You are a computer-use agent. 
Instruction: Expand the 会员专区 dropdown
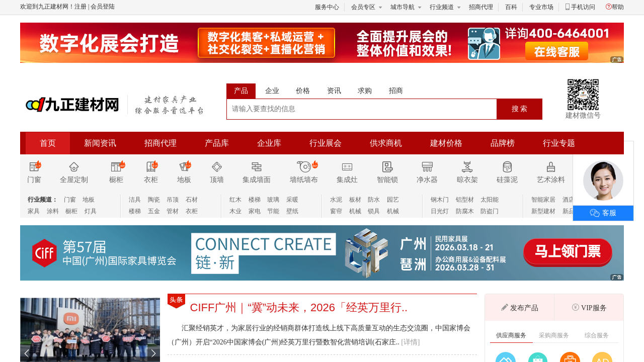[x=367, y=7]
